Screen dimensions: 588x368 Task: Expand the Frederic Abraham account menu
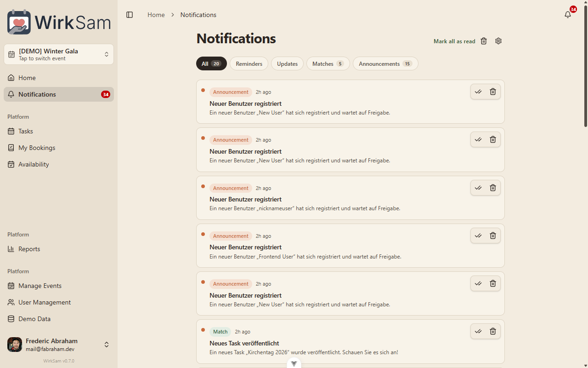pos(59,345)
